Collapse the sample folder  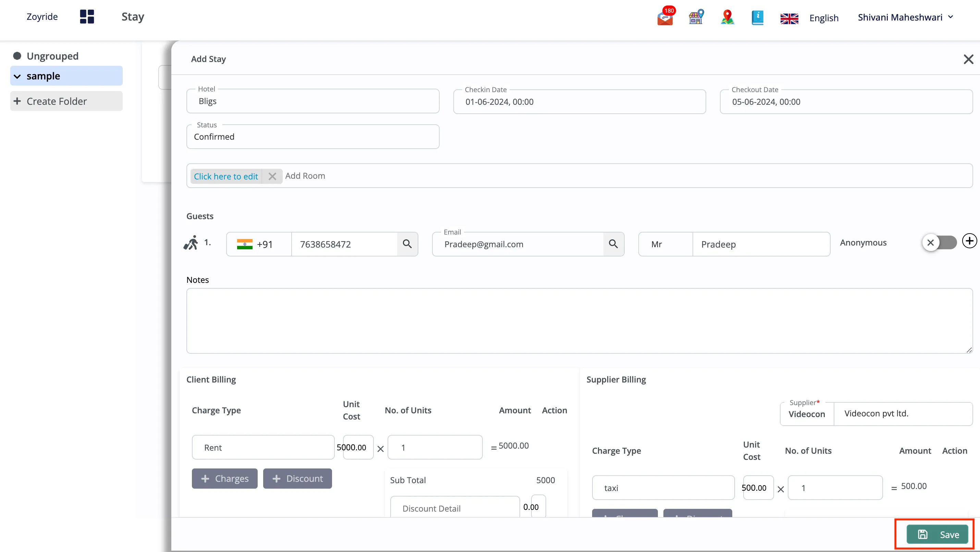pos(17,76)
